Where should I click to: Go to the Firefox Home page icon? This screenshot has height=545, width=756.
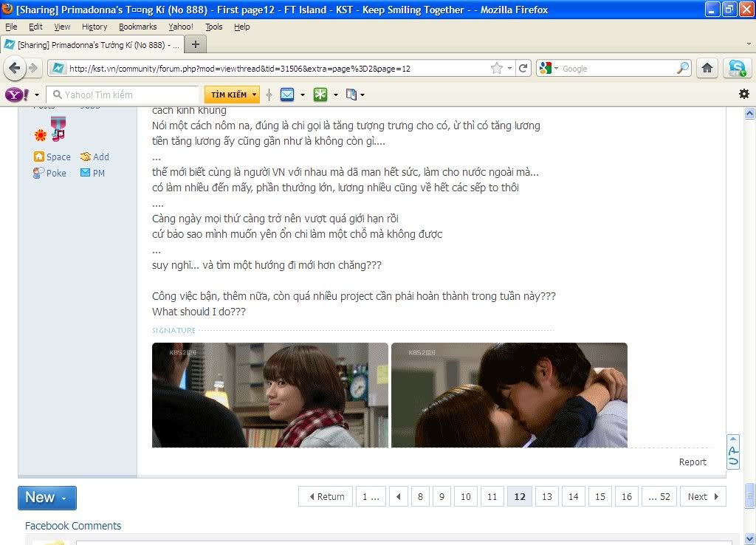707,68
